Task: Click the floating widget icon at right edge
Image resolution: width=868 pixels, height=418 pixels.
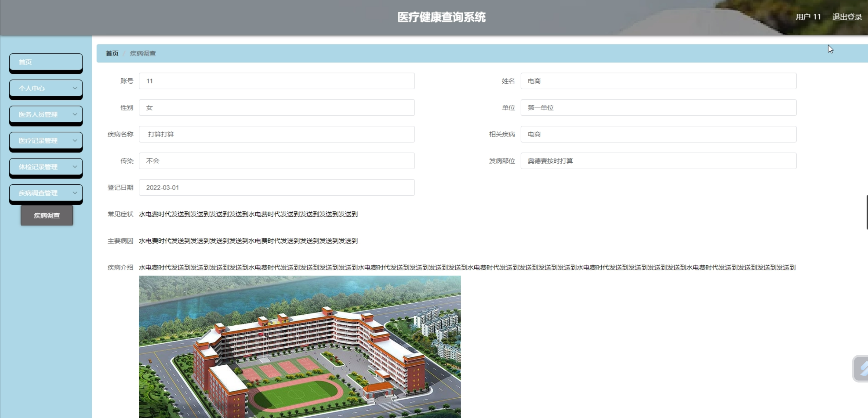Action: pyautogui.click(x=862, y=368)
